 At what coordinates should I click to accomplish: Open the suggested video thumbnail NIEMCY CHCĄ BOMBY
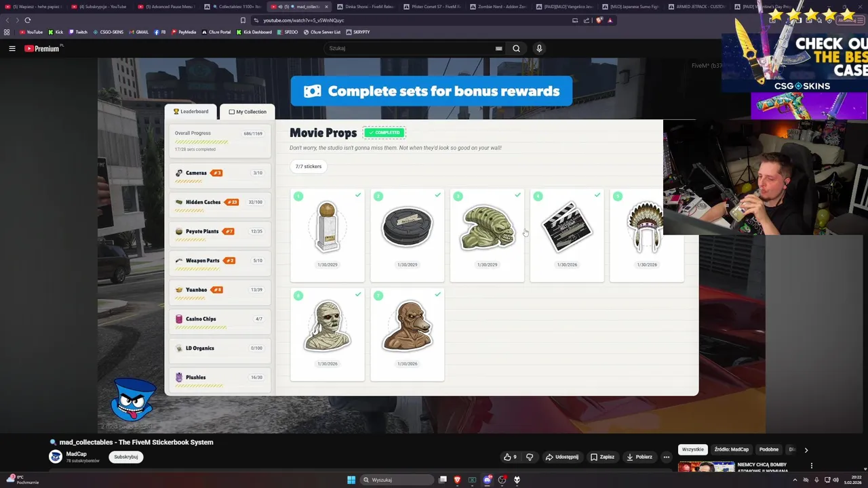click(x=706, y=468)
